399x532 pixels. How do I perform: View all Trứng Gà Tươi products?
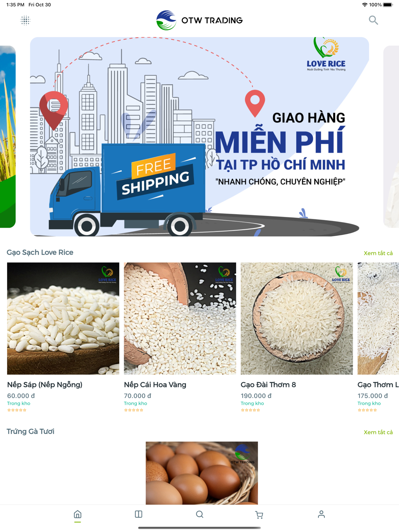click(x=378, y=432)
